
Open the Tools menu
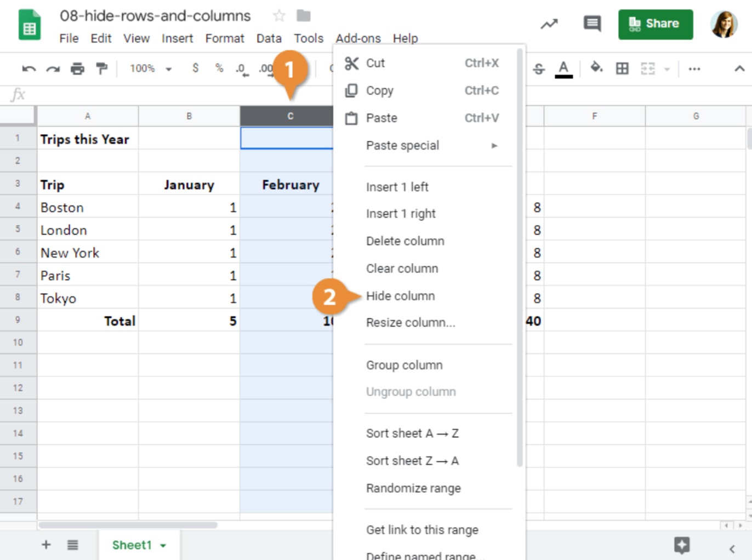click(x=309, y=38)
